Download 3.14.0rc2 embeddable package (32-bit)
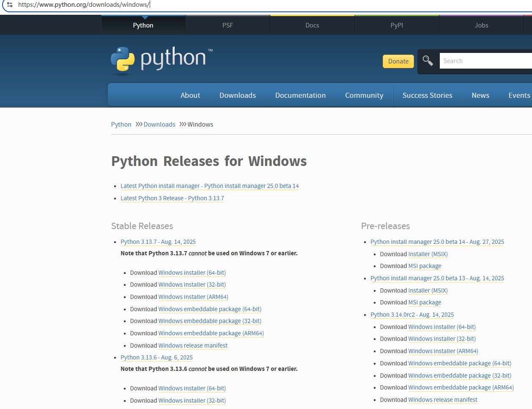 pyautogui.click(x=460, y=376)
